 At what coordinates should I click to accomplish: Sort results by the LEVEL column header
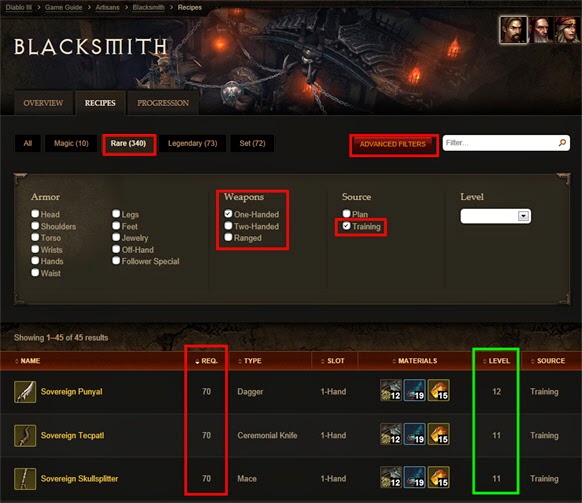[x=496, y=361]
